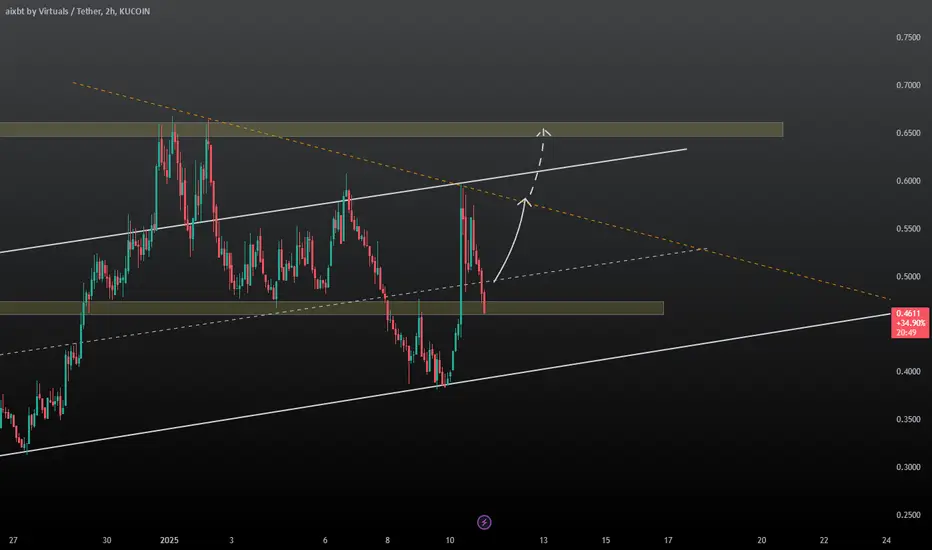Click the 27 date label on time axis
The width and height of the screenshot is (932, 550).
pos(13,540)
